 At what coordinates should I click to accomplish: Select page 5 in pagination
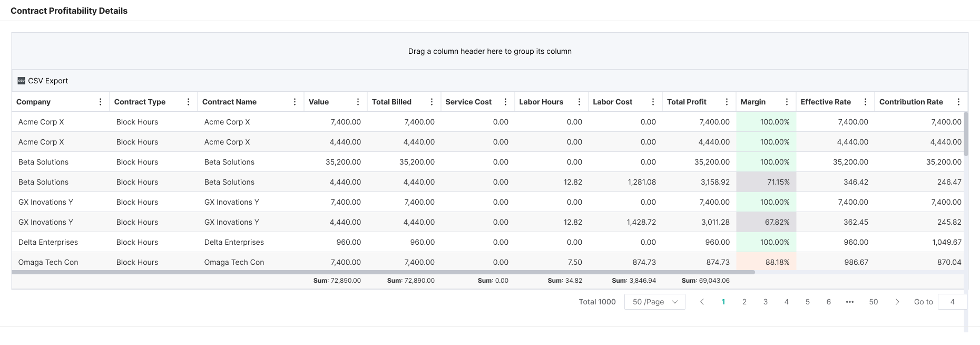(x=808, y=302)
